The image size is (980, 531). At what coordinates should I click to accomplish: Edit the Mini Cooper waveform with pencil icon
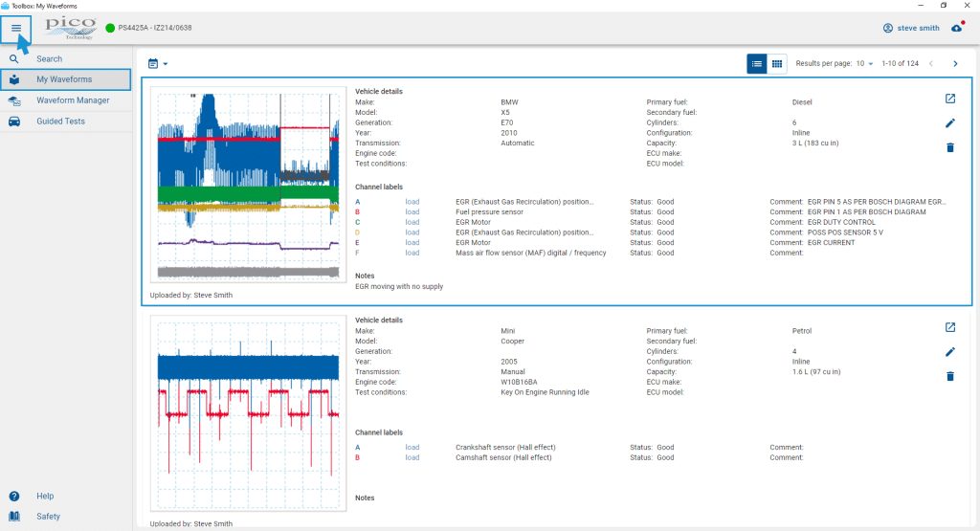[x=950, y=352]
